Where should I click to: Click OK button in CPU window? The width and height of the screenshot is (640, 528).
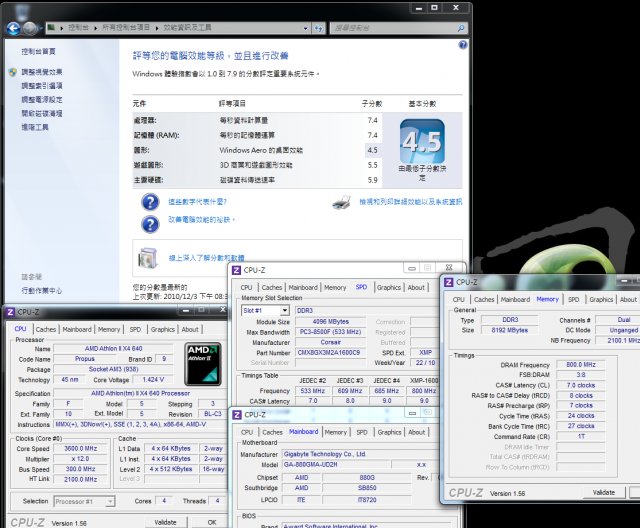tap(211, 522)
